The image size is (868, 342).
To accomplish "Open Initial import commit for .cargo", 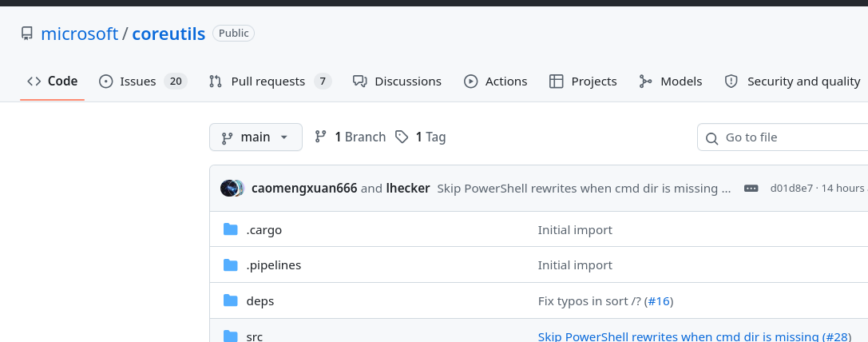I will [x=575, y=229].
